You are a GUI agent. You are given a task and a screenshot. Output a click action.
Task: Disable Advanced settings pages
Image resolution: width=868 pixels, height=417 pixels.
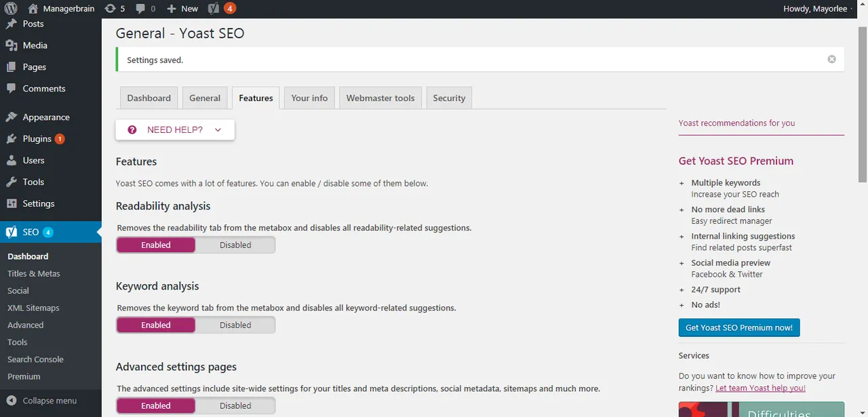tap(235, 406)
